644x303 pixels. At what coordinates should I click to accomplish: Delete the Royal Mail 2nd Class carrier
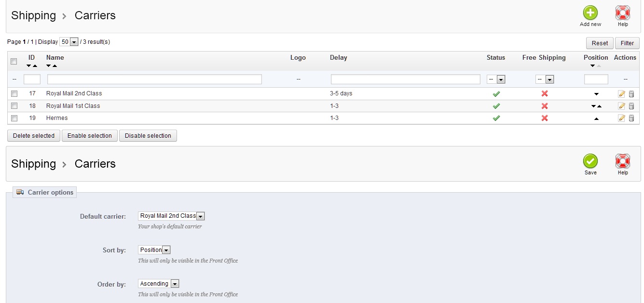[631, 94]
